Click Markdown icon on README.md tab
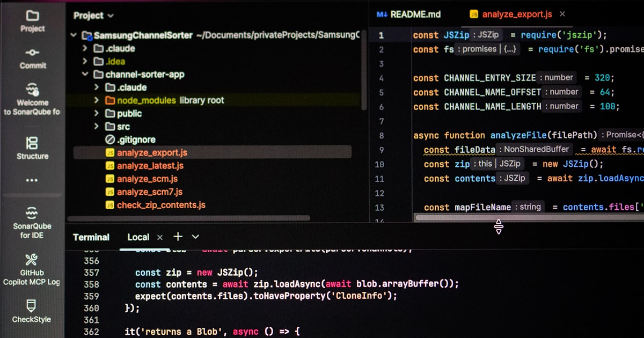Image resolution: width=644 pixels, height=338 pixels. (382, 14)
